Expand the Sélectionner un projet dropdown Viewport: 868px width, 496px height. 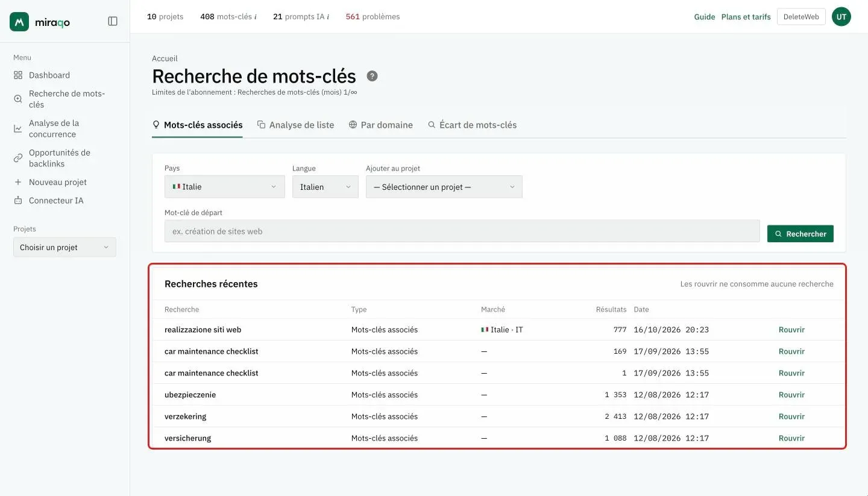click(x=444, y=187)
